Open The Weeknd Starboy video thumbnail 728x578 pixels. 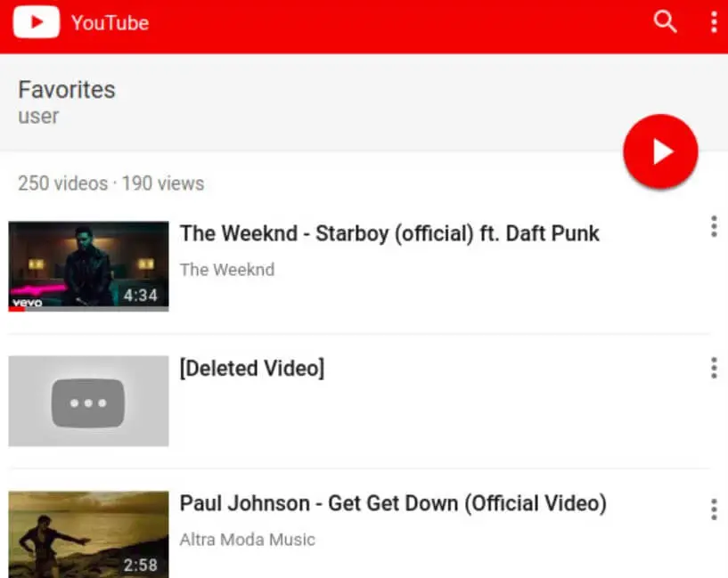pos(89,266)
